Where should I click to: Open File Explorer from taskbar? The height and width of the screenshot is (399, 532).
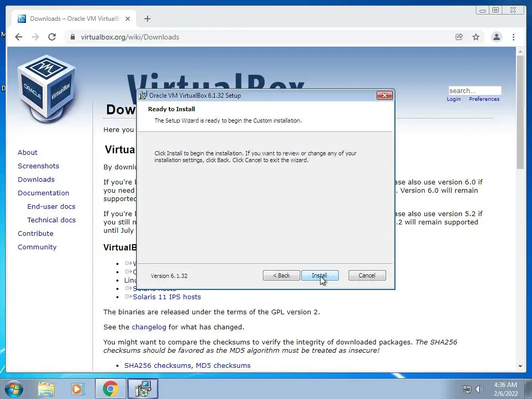pos(46,389)
